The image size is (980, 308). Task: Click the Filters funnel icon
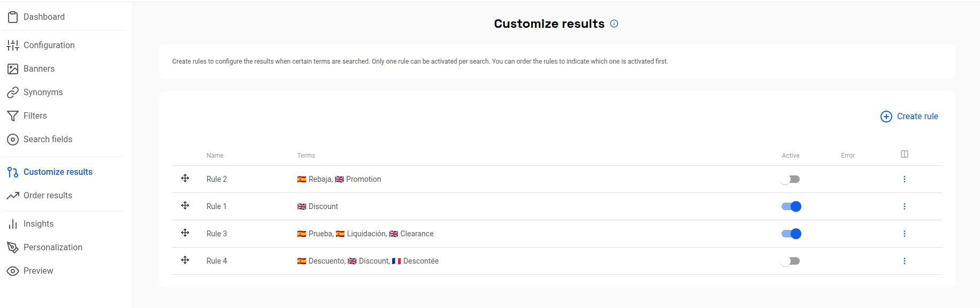coord(13,116)
